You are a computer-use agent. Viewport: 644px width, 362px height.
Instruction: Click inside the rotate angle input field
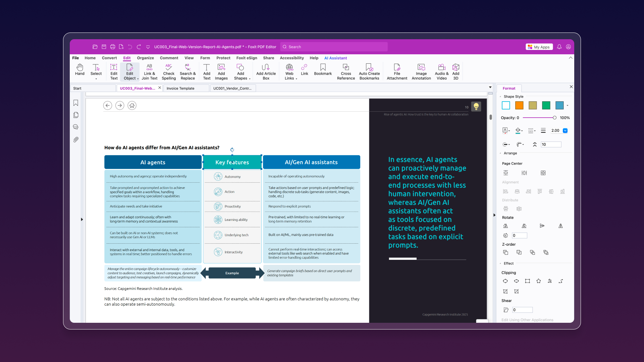tap(519, 235)
